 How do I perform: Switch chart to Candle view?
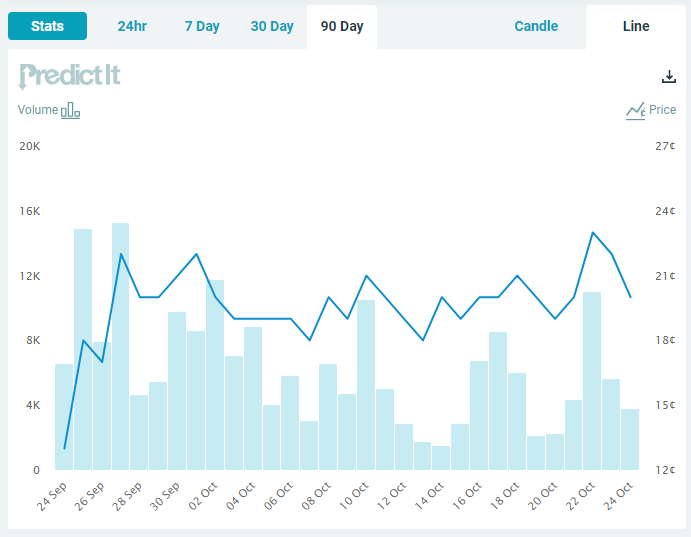click(536, 26)
